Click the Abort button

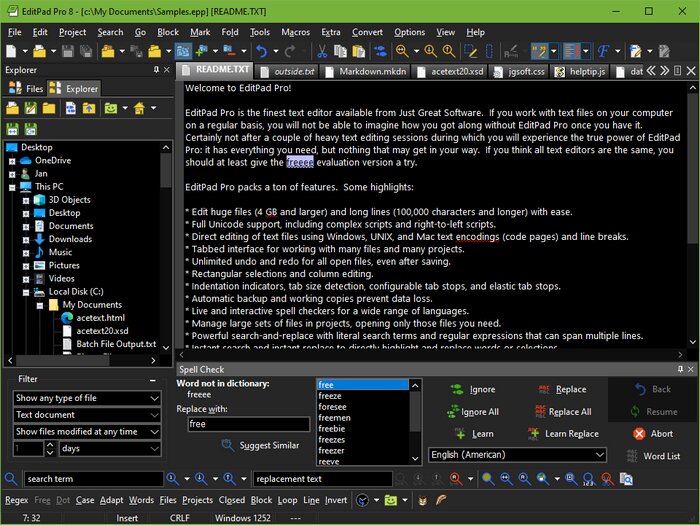(x=653, y=433)
